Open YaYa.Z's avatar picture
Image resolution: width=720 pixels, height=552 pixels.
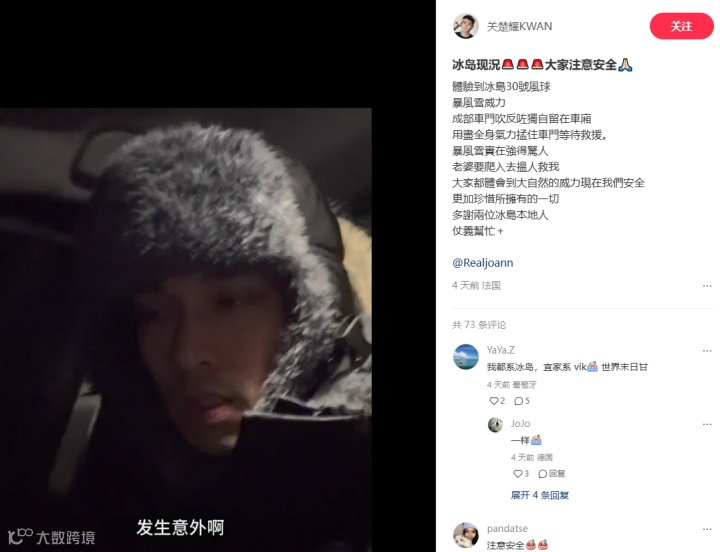(x=466, y=357)
